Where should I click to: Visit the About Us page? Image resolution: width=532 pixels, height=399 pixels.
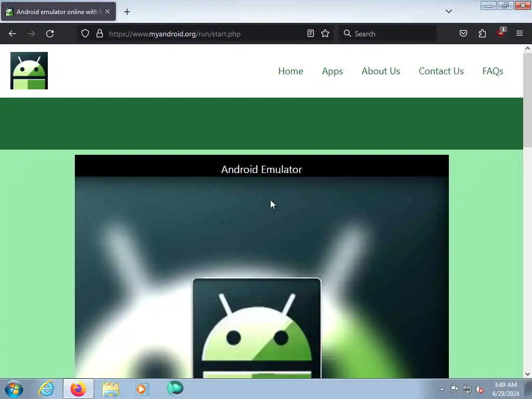tap(381, 71)
